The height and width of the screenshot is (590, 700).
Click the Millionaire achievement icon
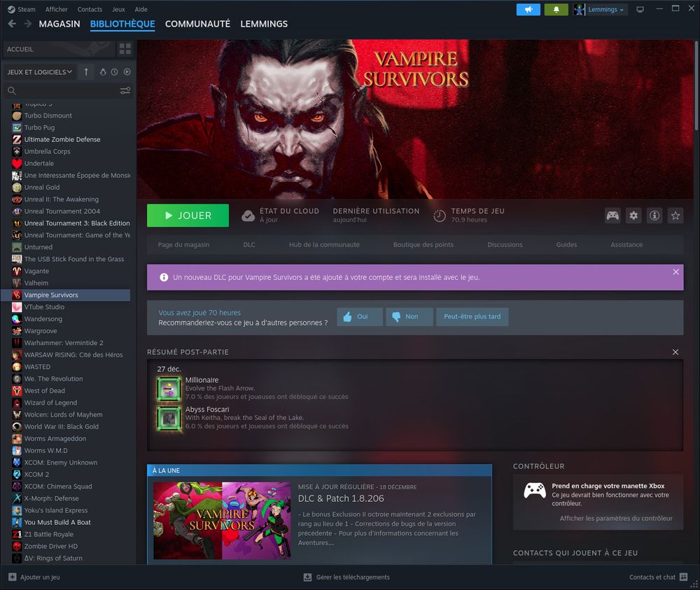click(169, 388)
